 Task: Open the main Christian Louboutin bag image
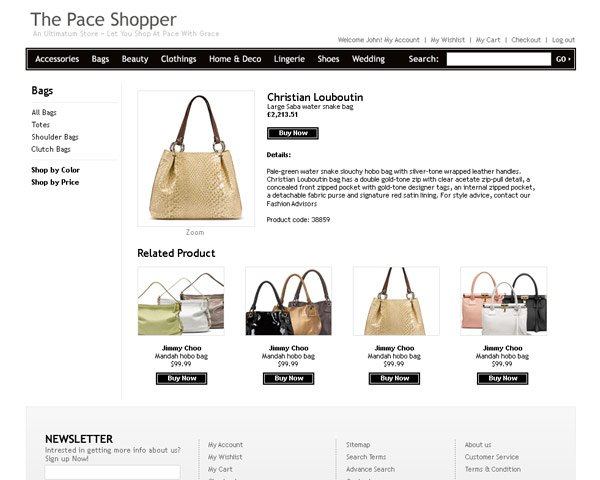coord(196,158)
